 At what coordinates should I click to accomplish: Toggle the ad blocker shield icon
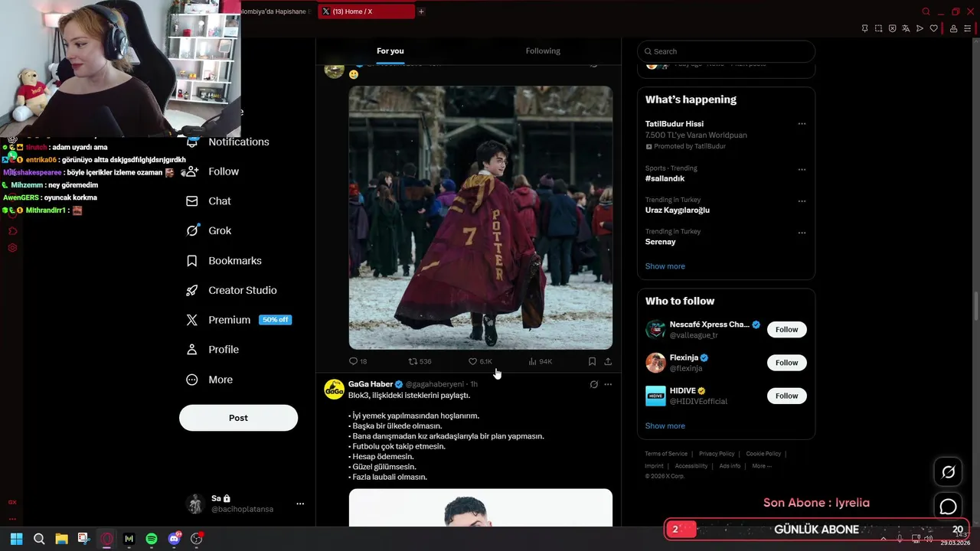(892, 28)
